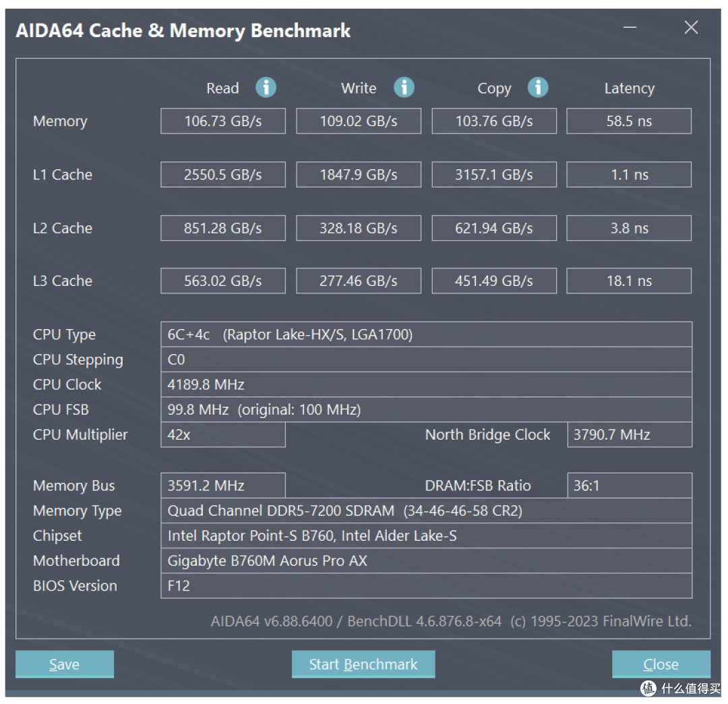
Task: Click L3 Cache Copy value 451.49 GB/s
Action: tap(494, 281)
